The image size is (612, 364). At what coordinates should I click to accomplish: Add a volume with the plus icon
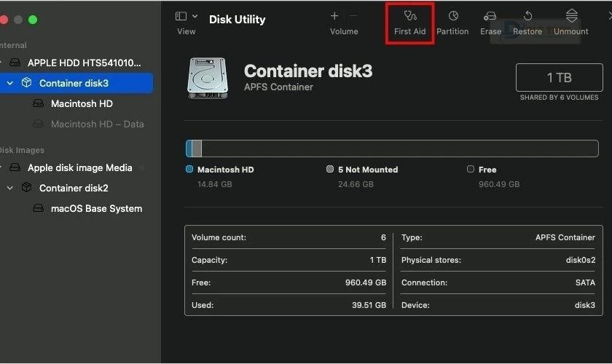point(334,16)
